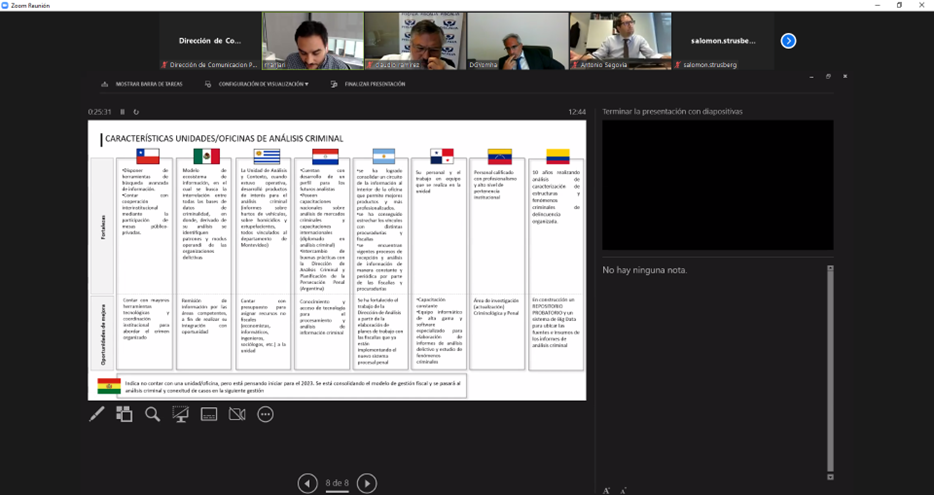The image size is (934, 495).
Task: Advance to next slide arrow
Action: [367, 483]
